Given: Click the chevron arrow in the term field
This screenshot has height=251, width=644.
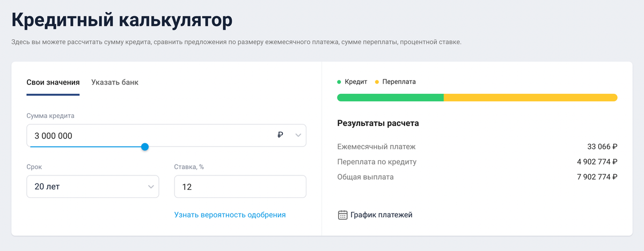Looking at the screenshot, I should [x=151, y=187].
